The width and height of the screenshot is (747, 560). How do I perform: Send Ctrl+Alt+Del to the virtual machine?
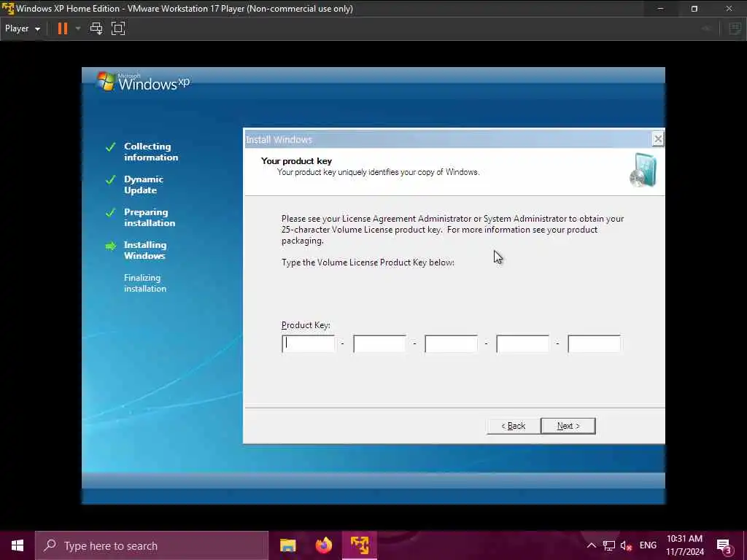96,28
